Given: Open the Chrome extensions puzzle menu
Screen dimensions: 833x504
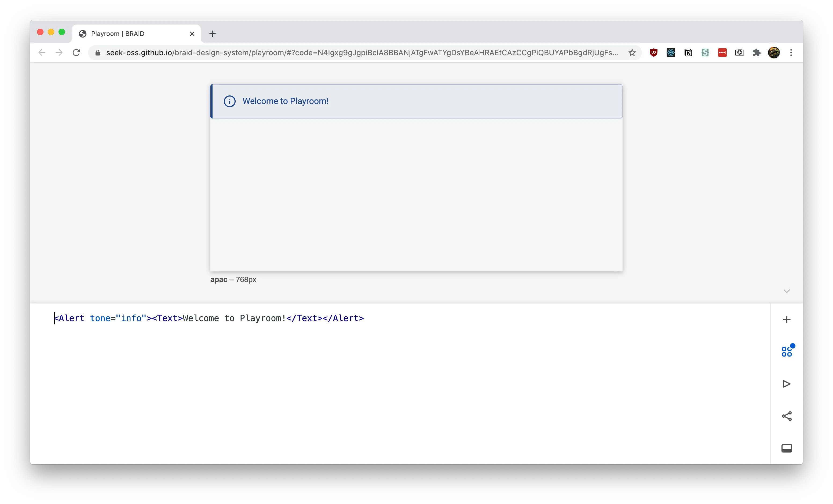Looking at the screenshot, I should point(757,53).
